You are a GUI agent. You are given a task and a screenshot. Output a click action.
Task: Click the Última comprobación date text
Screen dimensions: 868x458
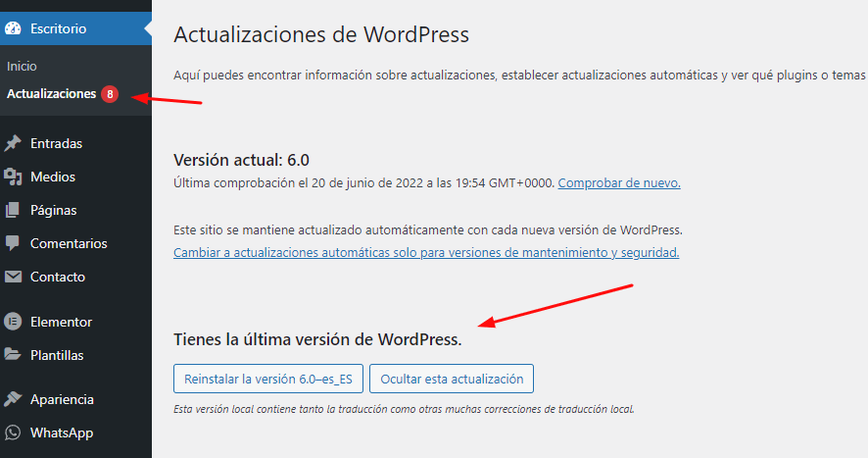tap(364, 183)
